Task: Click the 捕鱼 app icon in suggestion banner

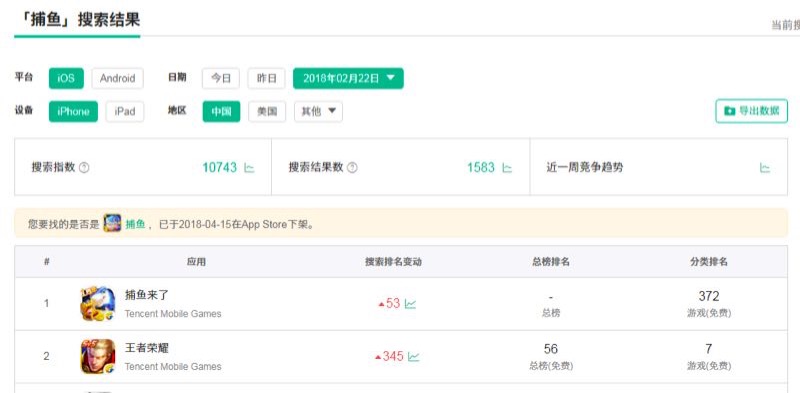Action: pyautogui.click(x=112, y=224)
